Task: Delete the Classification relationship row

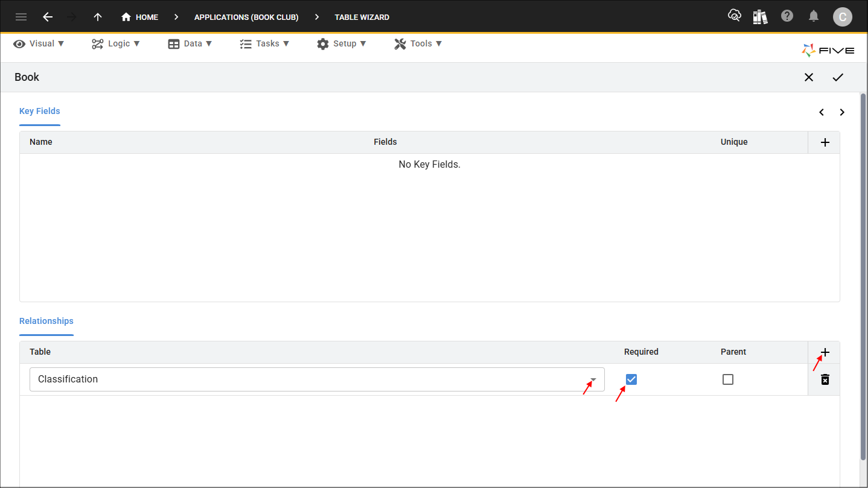Action: tap(825, 379)
